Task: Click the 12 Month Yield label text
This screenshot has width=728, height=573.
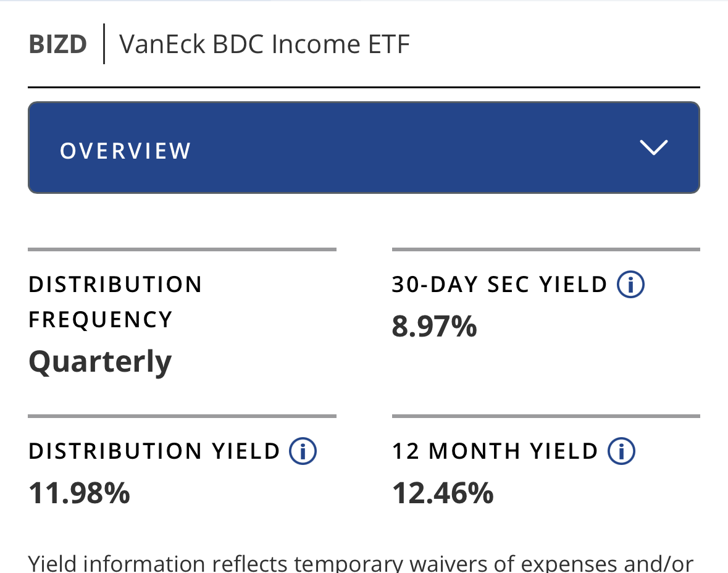Action: (x=495, y=451)
